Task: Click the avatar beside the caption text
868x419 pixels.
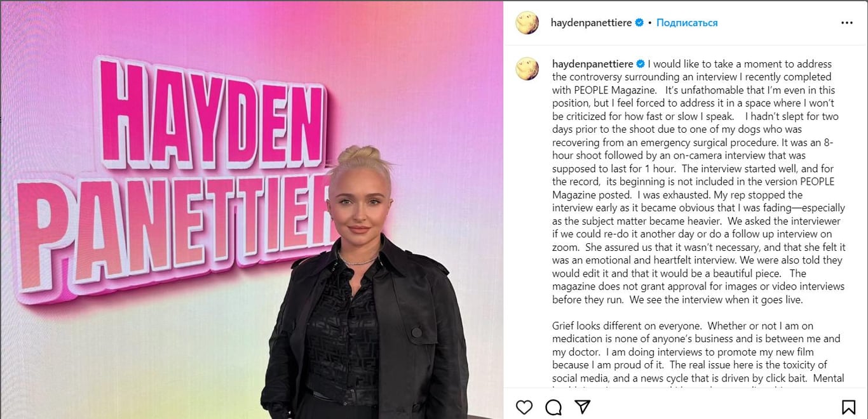Action: [527, 69]
